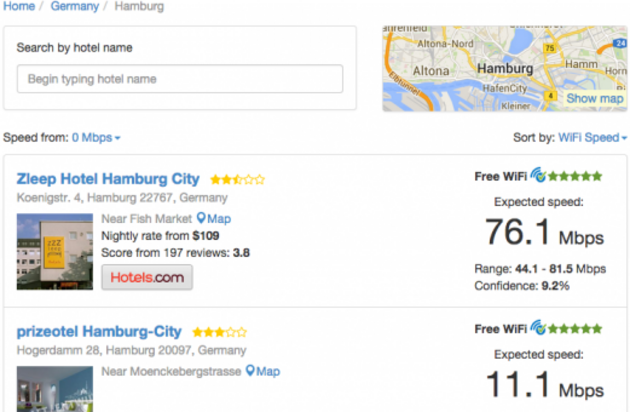This screenshot has width=630, height=412.
Task: Focus the hotel name search field
Action: click(180, 79)
